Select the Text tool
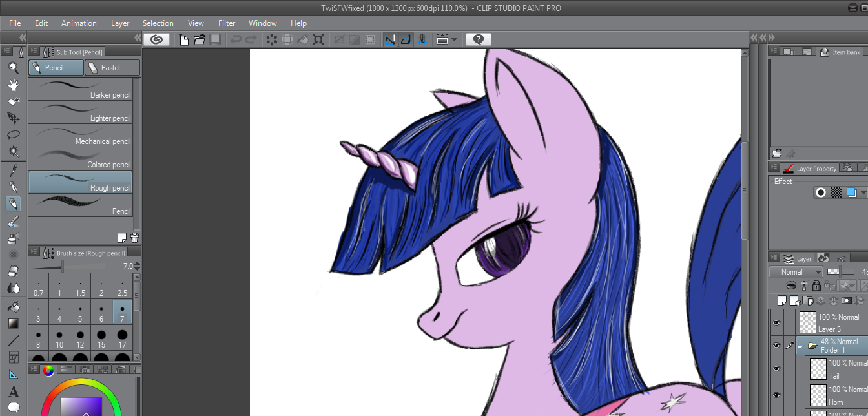The width and height of the screenshot is (868, 416). pos(14,391)
